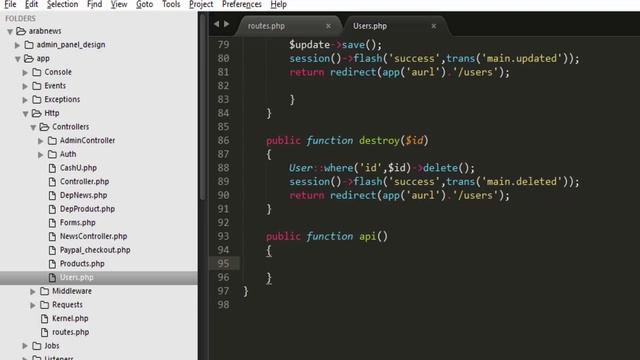Click the arabnews folder icon
The width and height of the screenshot is (640, 360).
[x=21, y=31]
